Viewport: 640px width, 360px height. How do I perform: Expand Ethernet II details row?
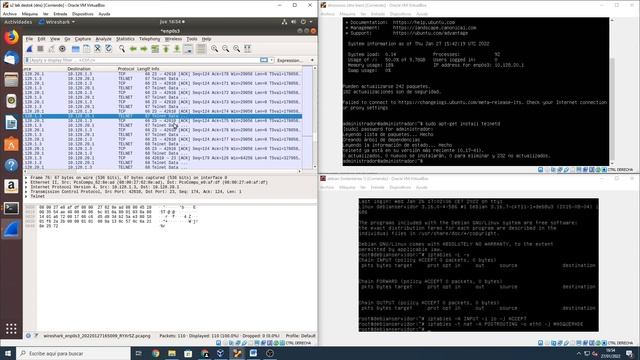[26, 182]
